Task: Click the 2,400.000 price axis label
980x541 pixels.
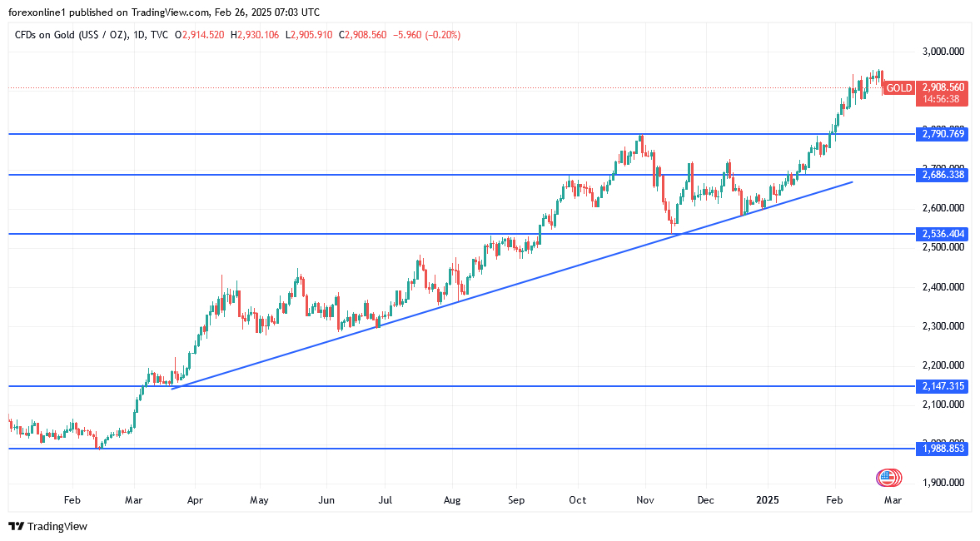Action: pos(943,287)
